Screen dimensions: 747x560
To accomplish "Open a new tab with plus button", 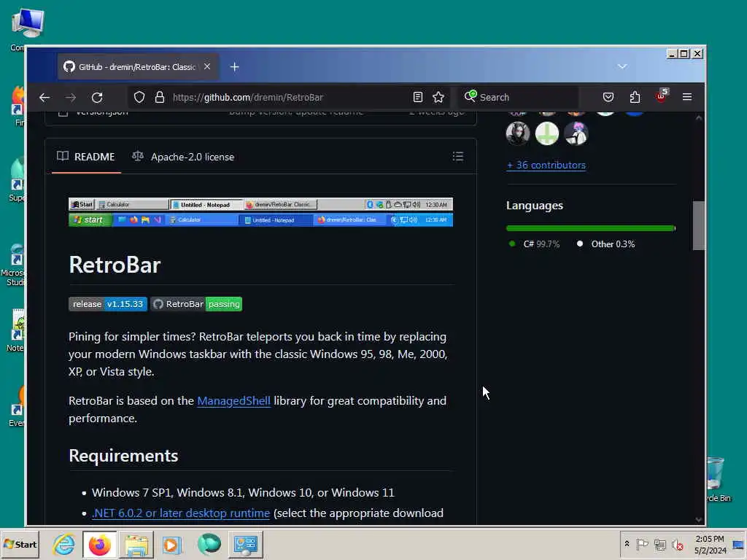I will (x=234, y=67).
